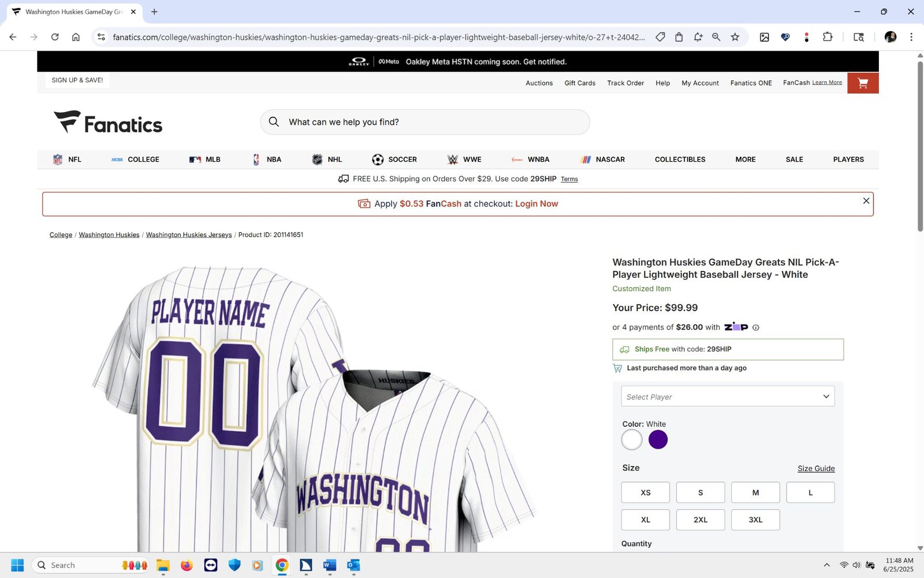Open volume control in tray
Viewport: 924px width, 578px height.
click(x=856, y=565)
